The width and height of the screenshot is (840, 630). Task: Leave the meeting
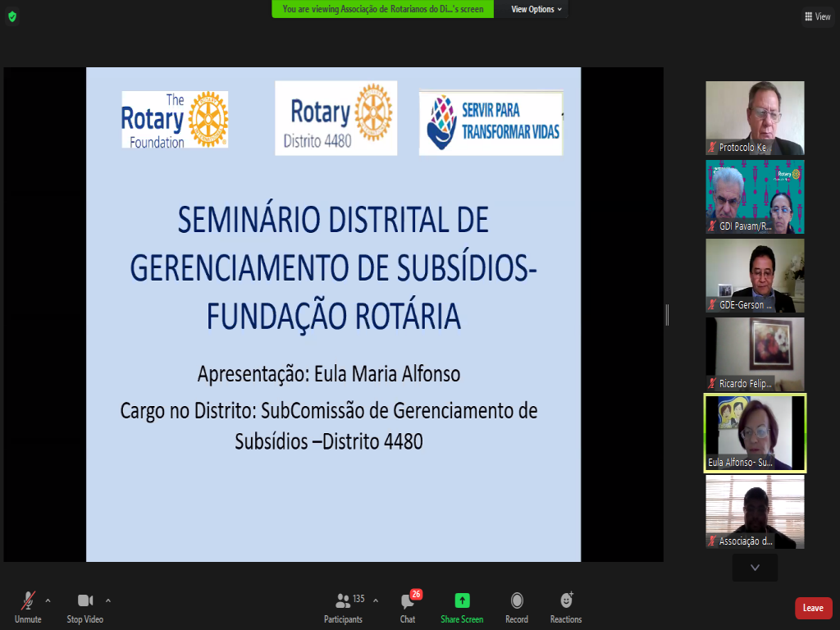pyautogui.click(x=813, y=608)
